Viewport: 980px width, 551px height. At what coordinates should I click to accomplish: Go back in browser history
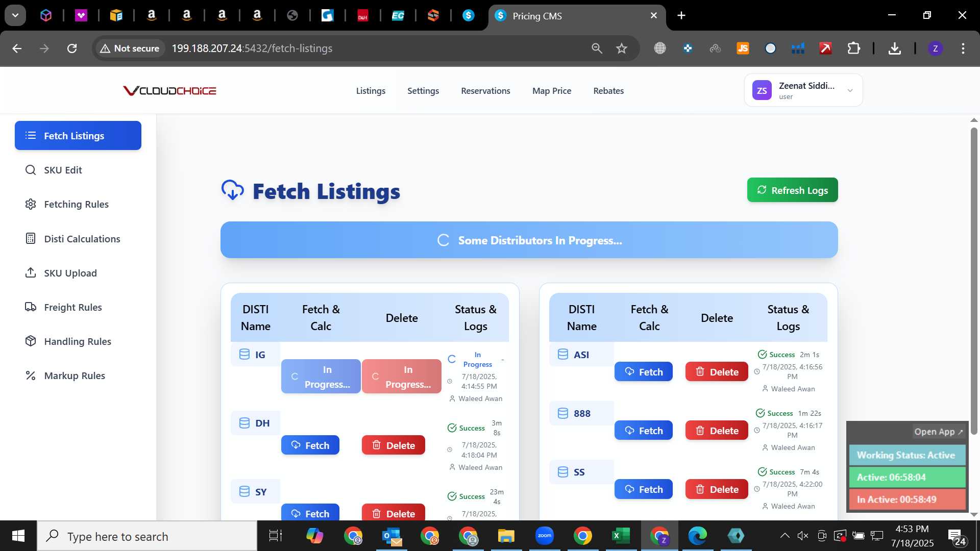pos(17,48)
